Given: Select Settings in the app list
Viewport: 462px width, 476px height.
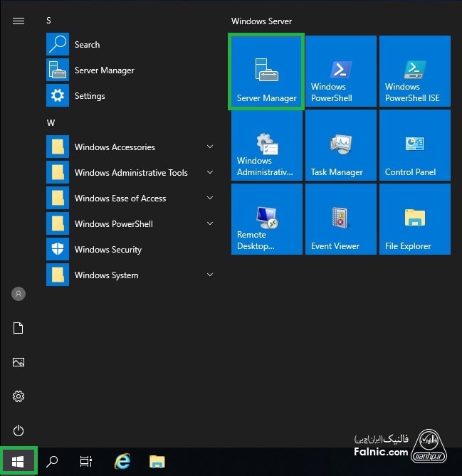Looking at the screenshot, I should (x=89, y=96).
